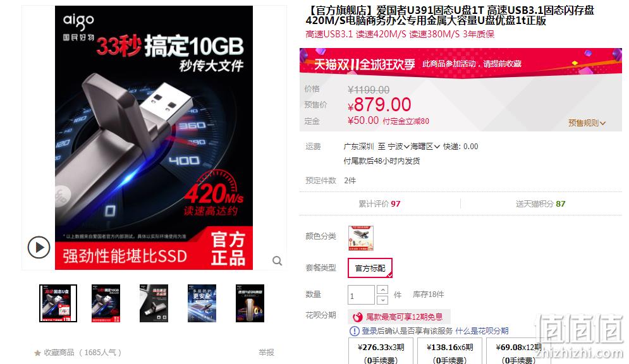
Task: Choose the ¥276.33x3期 installment option
Action: (x=381, y=351)
